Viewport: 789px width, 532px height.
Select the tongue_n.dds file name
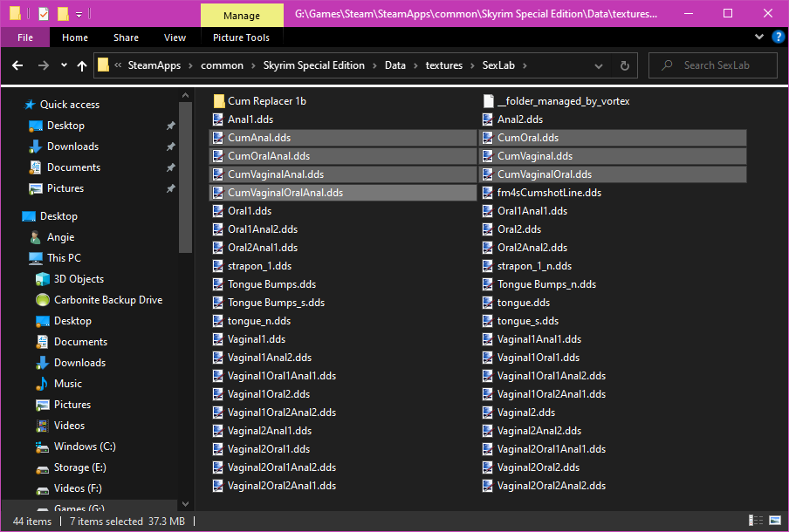(259, 321)
